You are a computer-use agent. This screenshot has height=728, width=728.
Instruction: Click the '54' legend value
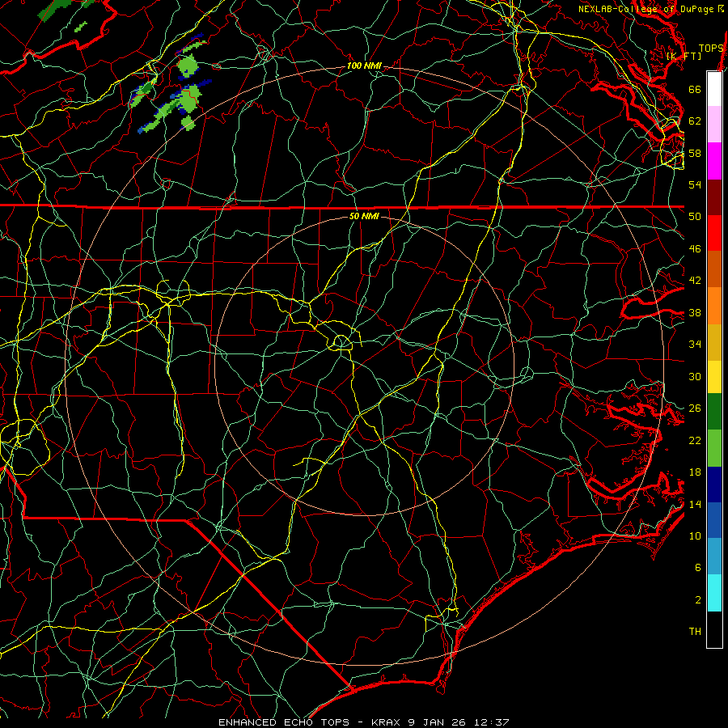[x=695, y=184]
